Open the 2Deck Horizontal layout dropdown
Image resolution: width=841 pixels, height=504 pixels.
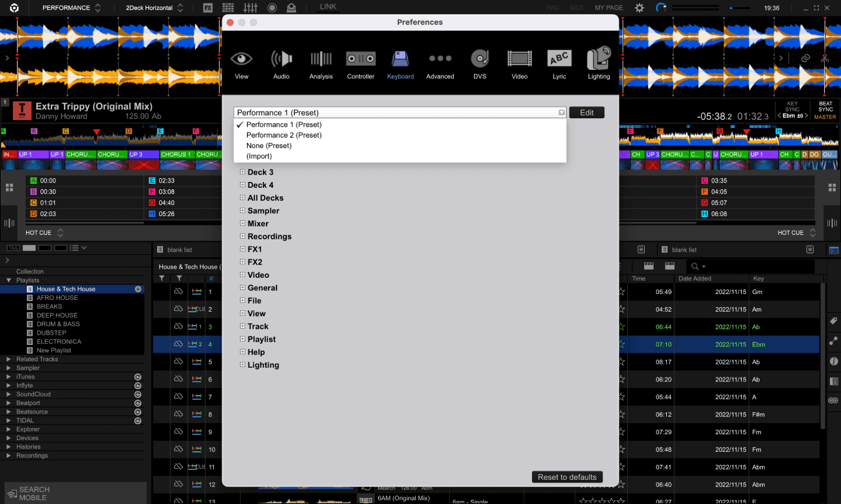click(154, 8)
